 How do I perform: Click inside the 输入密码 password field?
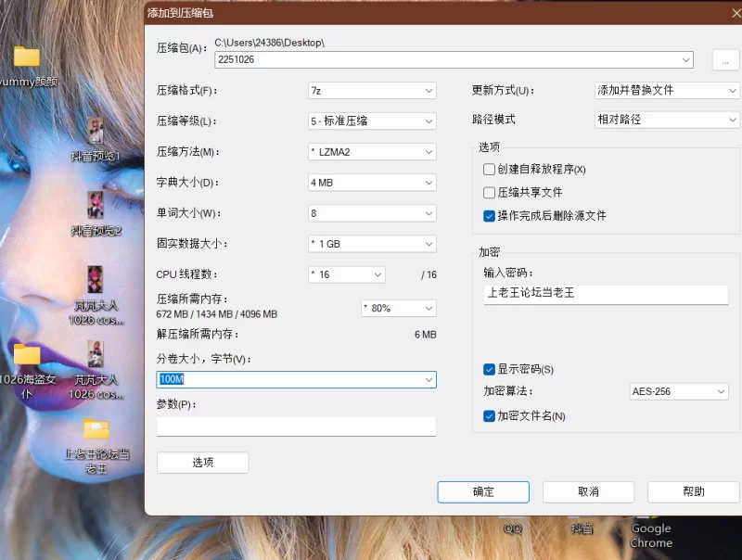point(603,295)
